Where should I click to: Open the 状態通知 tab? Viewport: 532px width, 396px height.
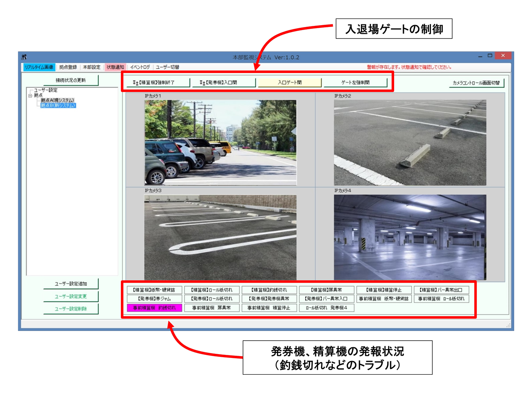115,67
